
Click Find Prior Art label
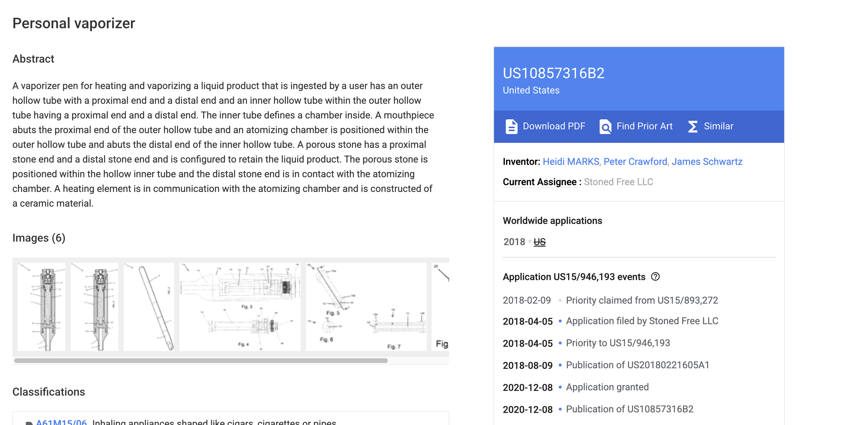point(644,126)
